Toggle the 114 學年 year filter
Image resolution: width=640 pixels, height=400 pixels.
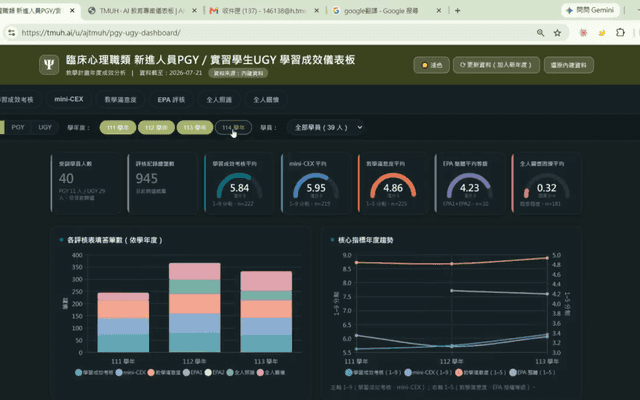233,127
